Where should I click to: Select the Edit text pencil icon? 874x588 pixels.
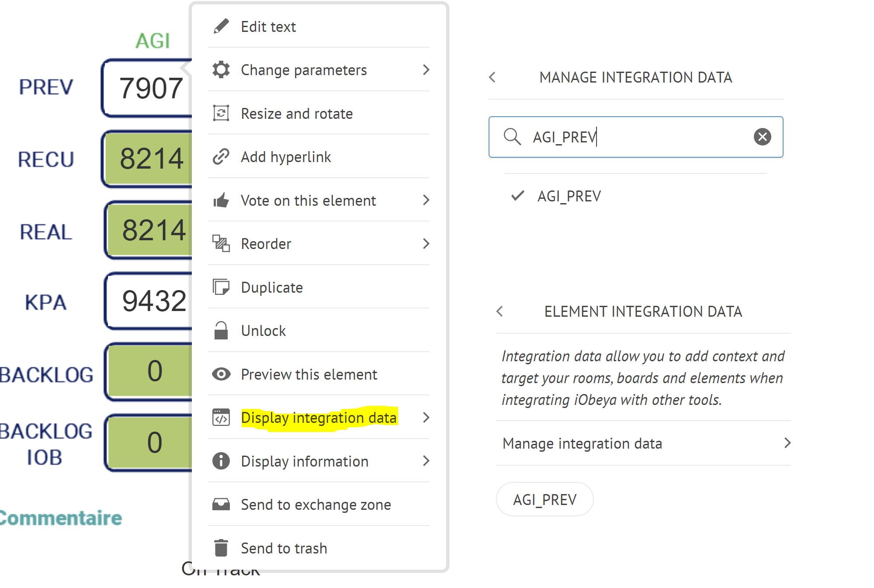tap(222, 26)
